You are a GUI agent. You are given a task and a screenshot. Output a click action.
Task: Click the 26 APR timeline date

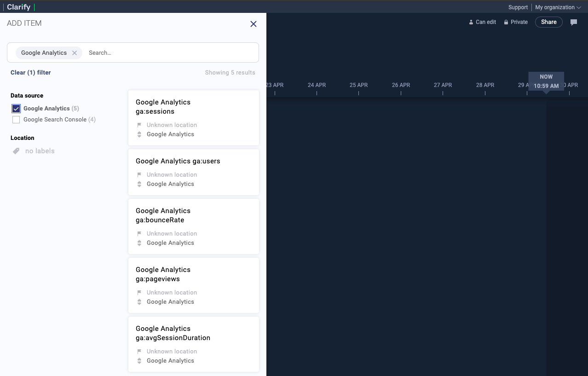tap(401, 85)
